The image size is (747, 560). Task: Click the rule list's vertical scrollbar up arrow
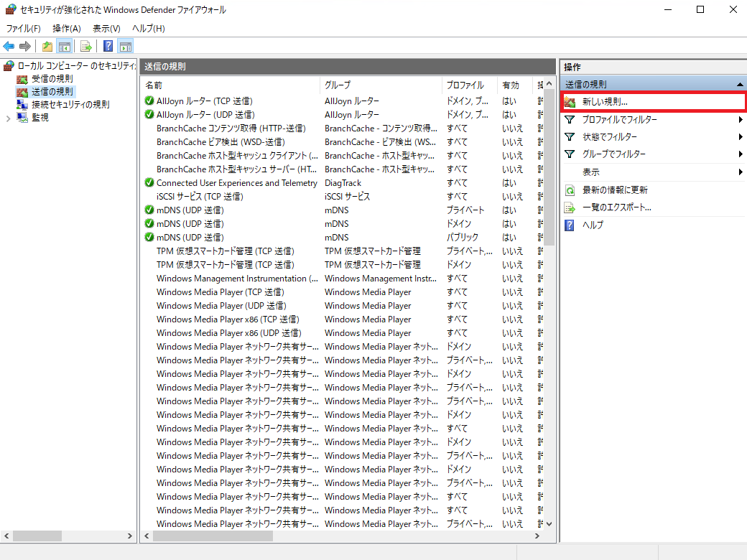pos(549,84)
